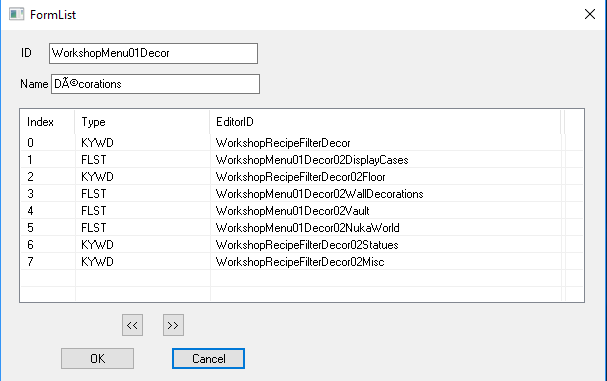Select the WorkshopRecipeFilterDecor02Misc row
Image resolution: width=607 pixels, height=381 pixels.
[x=302, y=262]
